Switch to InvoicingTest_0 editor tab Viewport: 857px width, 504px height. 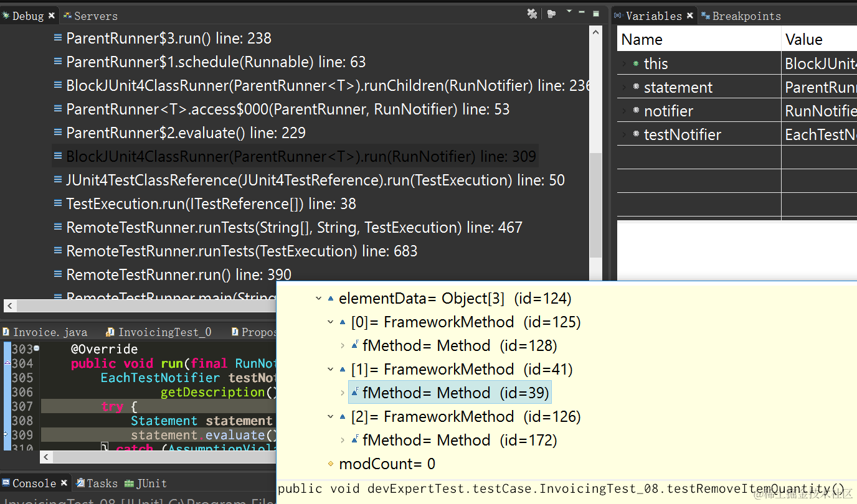click(159, 332)
